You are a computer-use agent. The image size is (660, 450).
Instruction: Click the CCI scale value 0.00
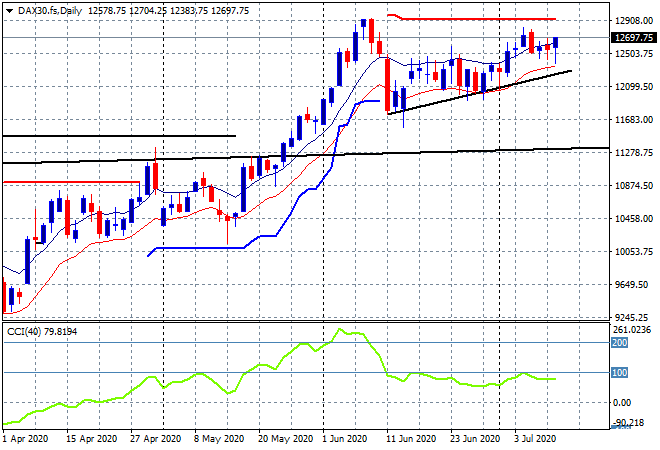click(622, 403)
